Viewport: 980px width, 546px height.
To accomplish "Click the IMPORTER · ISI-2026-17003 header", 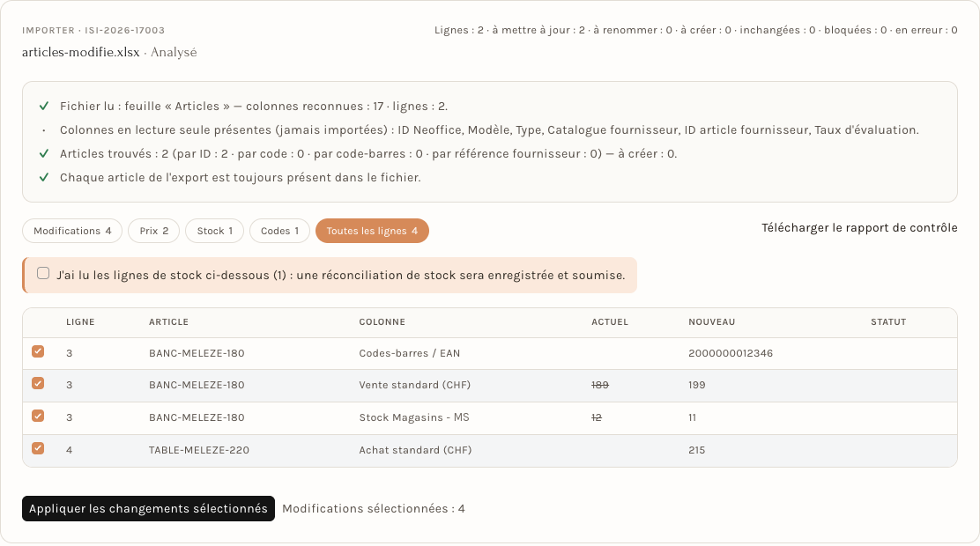I will point(93,30).
